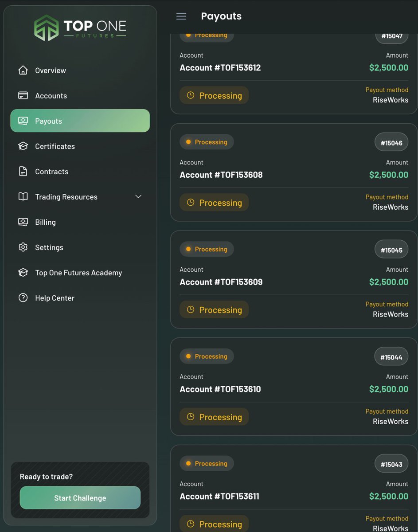Click clock icon on Account #TOF153609 status

[191, 310]
